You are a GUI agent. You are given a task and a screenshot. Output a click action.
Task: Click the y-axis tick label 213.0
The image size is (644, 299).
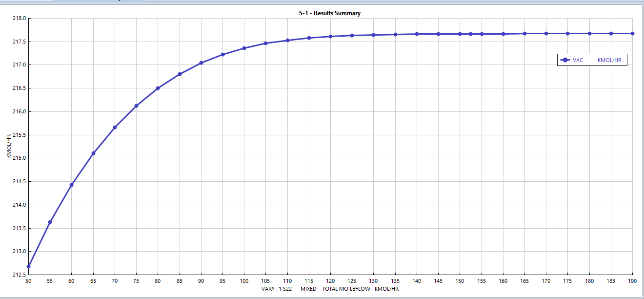(x=19, y=252)
